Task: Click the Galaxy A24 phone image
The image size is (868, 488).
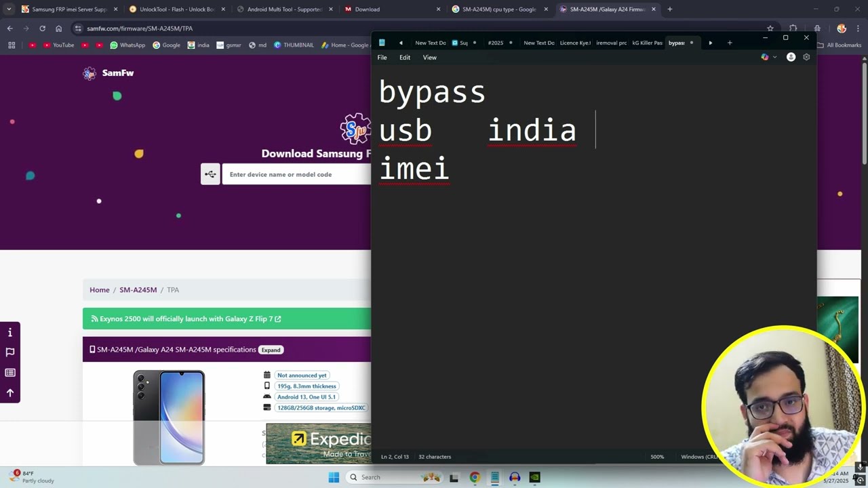Action: click(169, 418)
